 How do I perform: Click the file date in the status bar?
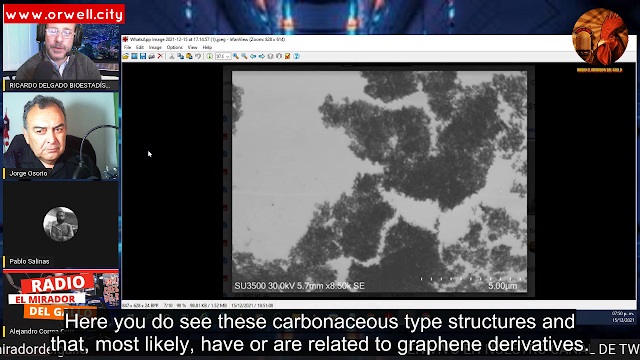(x=252, y=305)
